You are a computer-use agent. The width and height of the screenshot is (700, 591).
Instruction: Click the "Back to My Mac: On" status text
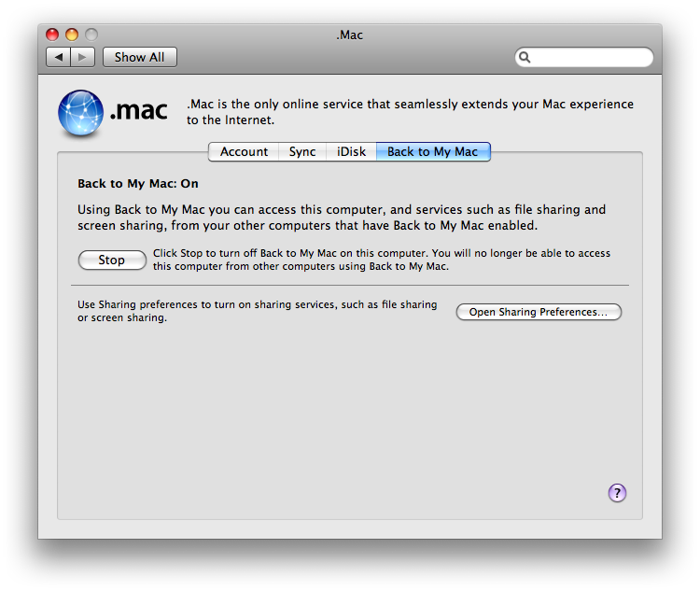pos(138,184)
